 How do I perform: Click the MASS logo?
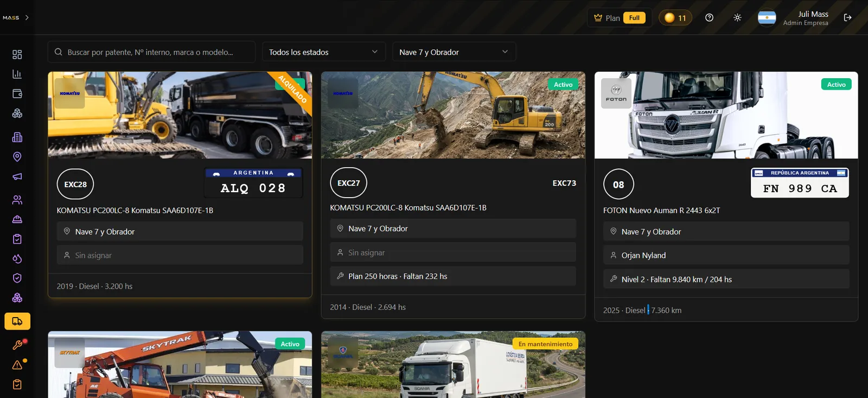coord(11,18)
